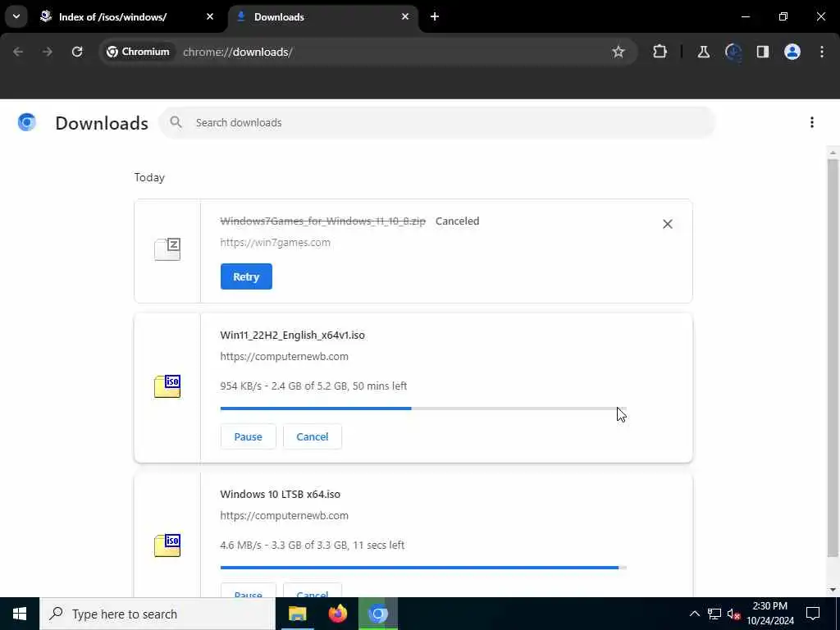840x630 pixels.
Task: Focus the Search downloads field
Action: tap(436, 123)
